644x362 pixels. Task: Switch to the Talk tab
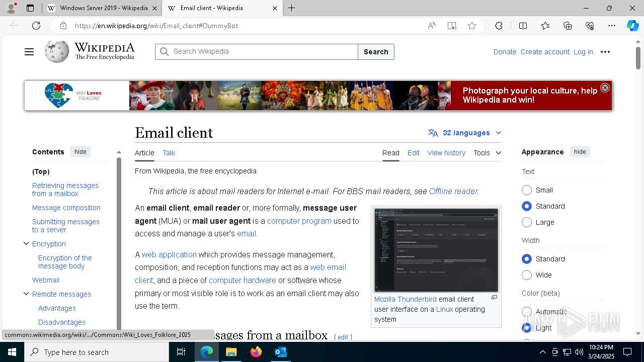(x=169, y=153)
